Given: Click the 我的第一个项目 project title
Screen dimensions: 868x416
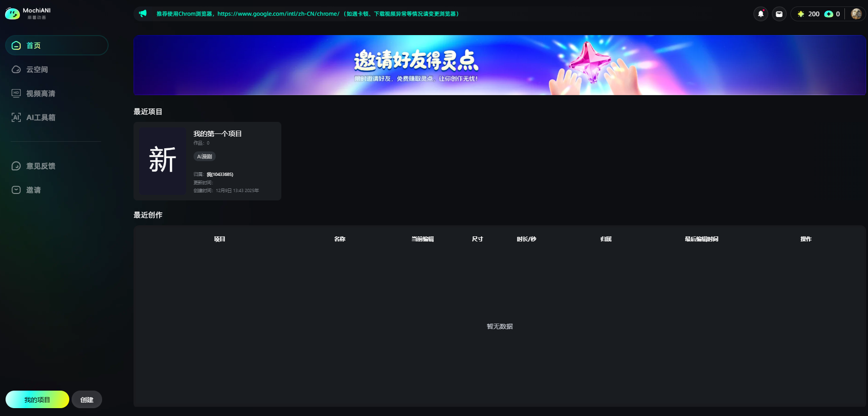Looking at the screenshot, I should (218, 133).
